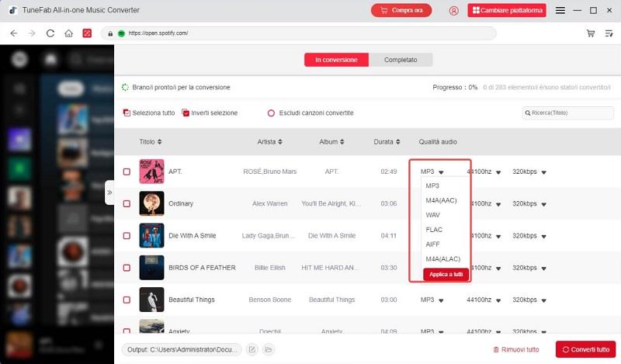Image resolution: width=621 pixels, height=364 pixels.
Task: Click the TuneFab app logo
Action: pyautogui.click(x=12, y=10)
